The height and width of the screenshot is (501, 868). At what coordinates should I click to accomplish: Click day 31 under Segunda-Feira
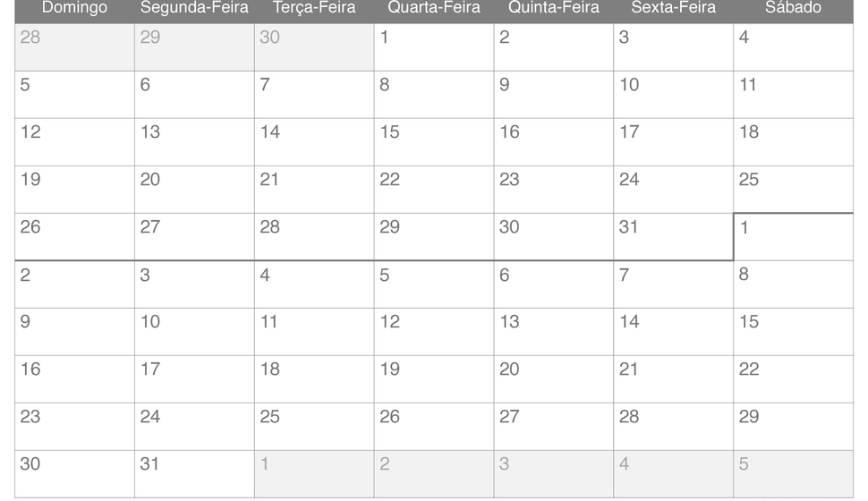click(x=194, y=474)
